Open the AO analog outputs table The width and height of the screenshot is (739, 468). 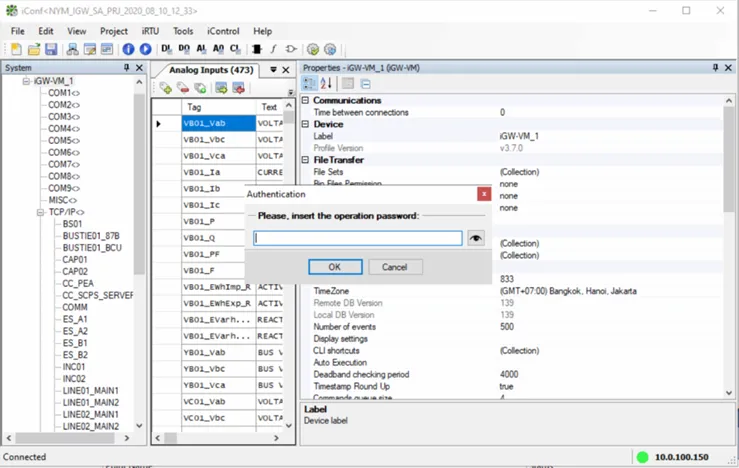[218, 49]
